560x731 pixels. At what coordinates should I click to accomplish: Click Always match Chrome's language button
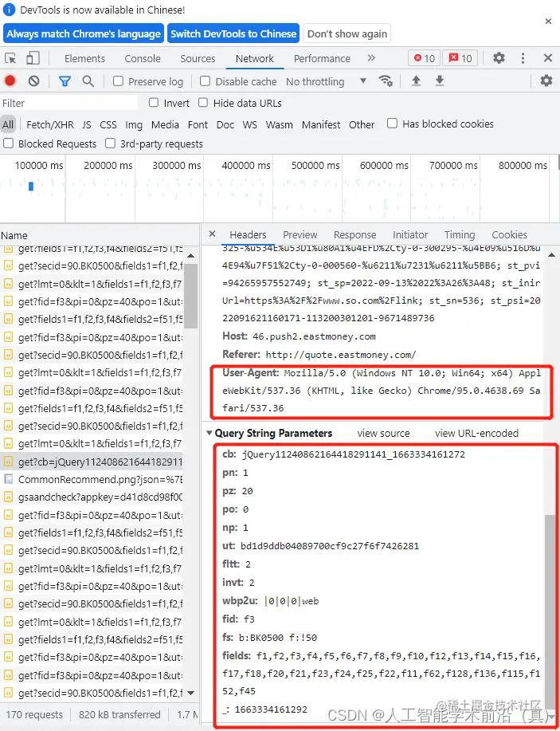pos(84,33)
